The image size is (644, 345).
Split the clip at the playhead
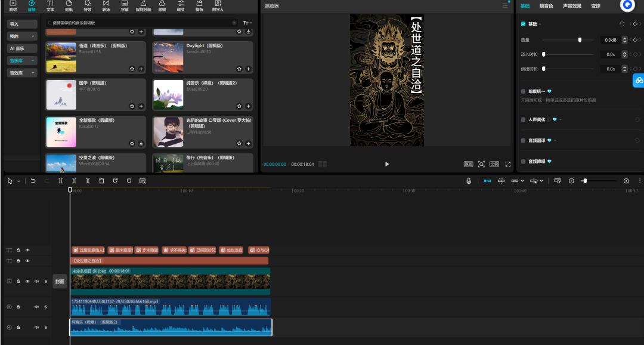(x=60, y=181)
